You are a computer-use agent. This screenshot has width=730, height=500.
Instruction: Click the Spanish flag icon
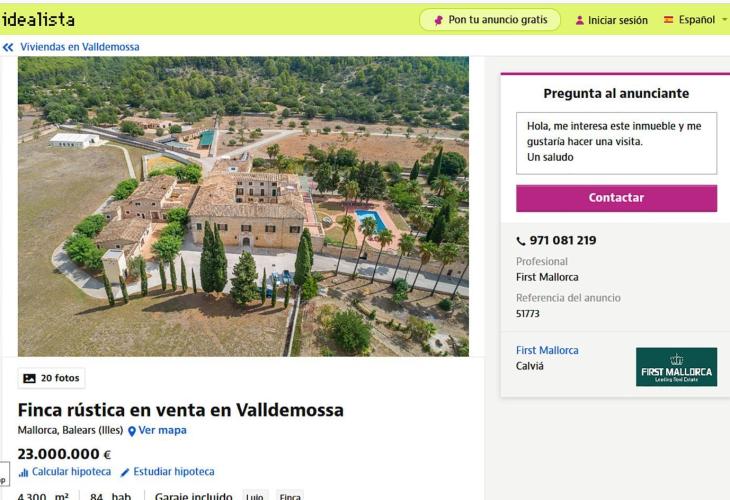669,20
